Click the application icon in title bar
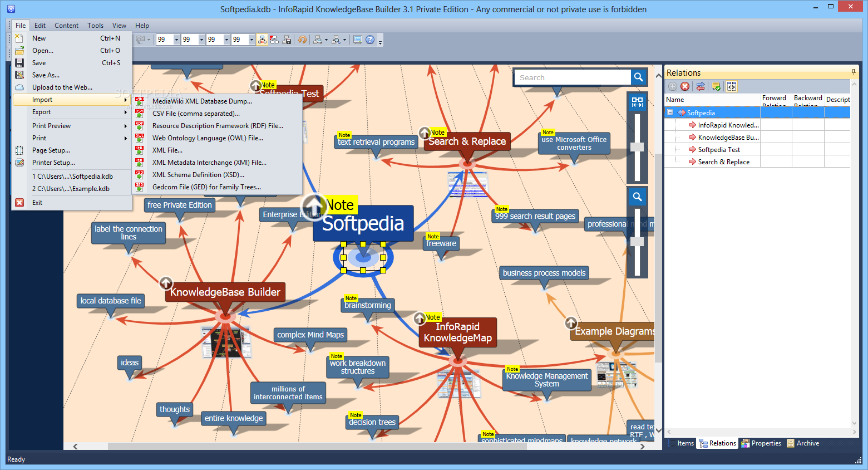Image resolution: width=868 pixels, height=470 pixels. pos(11,9)
